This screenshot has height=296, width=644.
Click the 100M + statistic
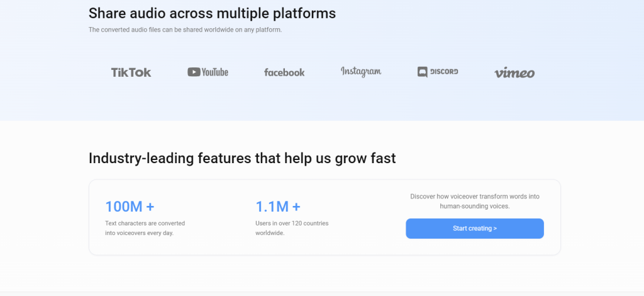[x=130, y=207]
